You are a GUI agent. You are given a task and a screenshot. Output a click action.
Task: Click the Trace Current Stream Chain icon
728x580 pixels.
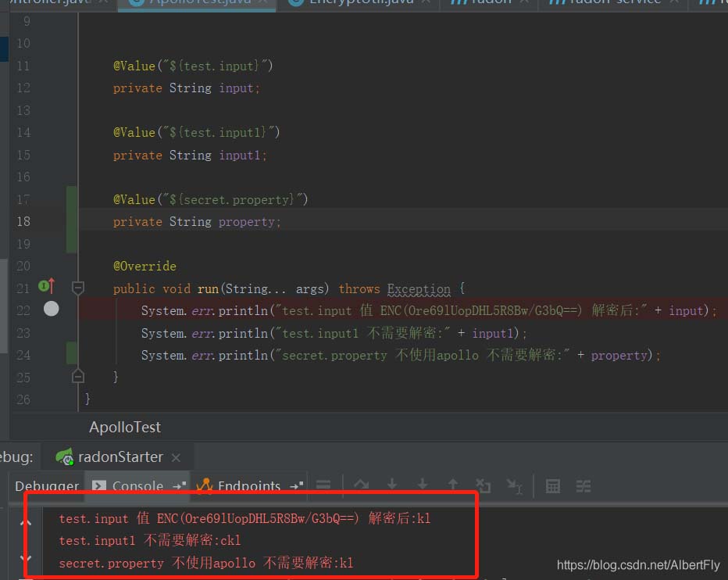point(583,486)
